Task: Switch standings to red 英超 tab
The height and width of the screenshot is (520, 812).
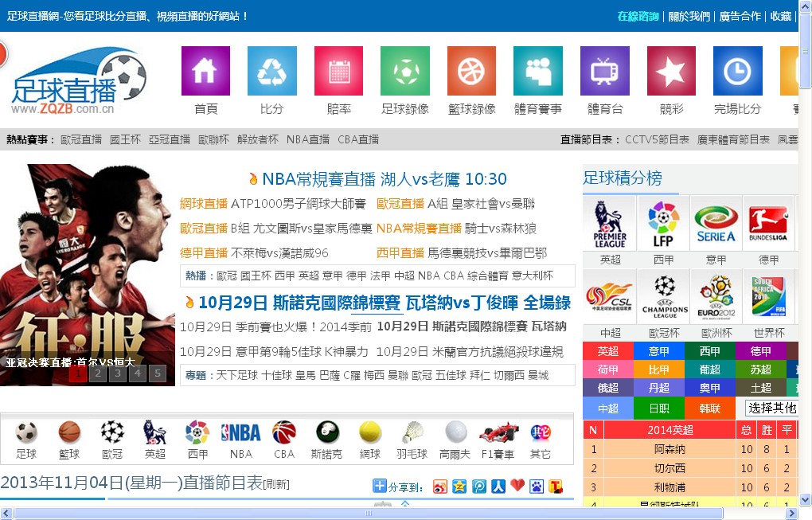Action: coord(608,351)
